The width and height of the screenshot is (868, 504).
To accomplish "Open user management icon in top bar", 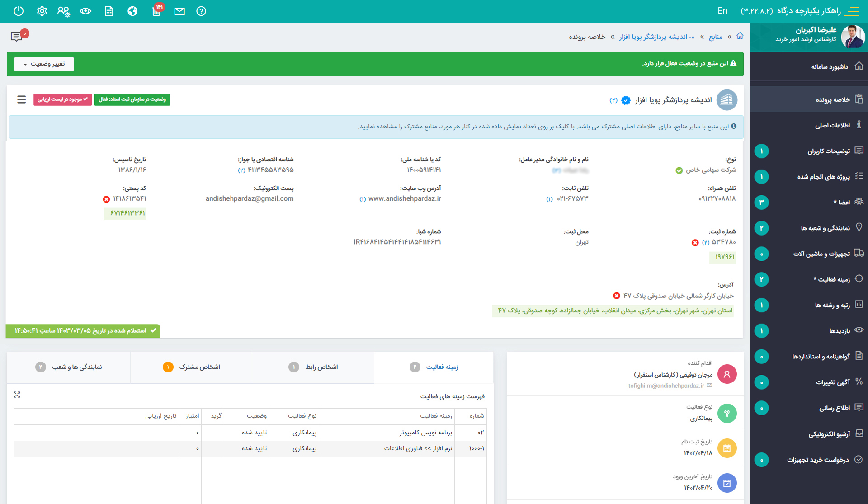I will (x=64, y=11).
